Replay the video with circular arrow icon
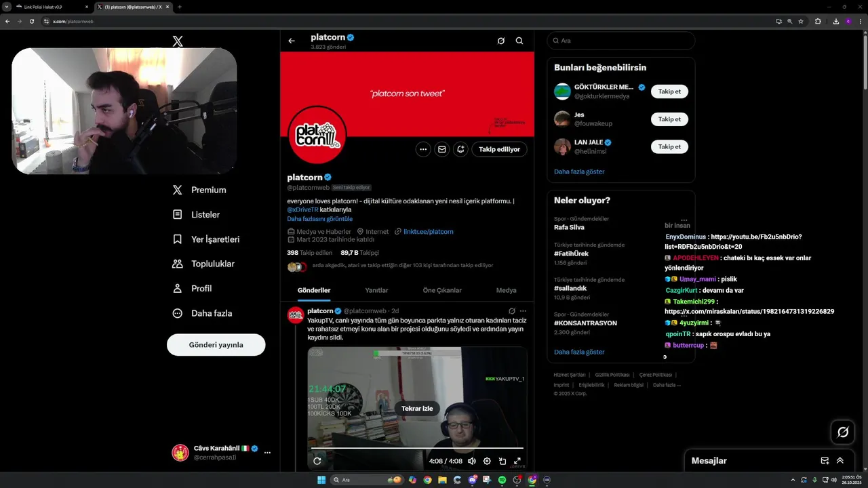This screenshot has height=488, width=868. [x=317, y=461]
